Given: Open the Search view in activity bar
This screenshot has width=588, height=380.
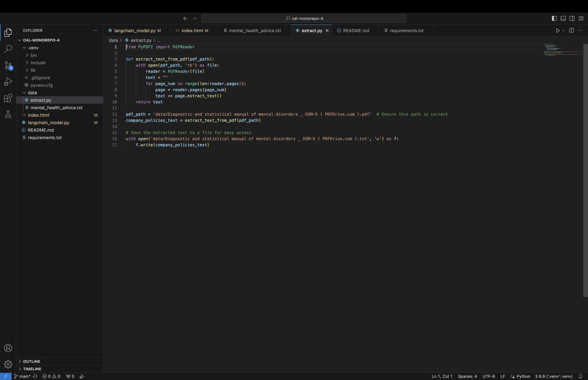Looking at the screenshot, I should pos(8,49).
